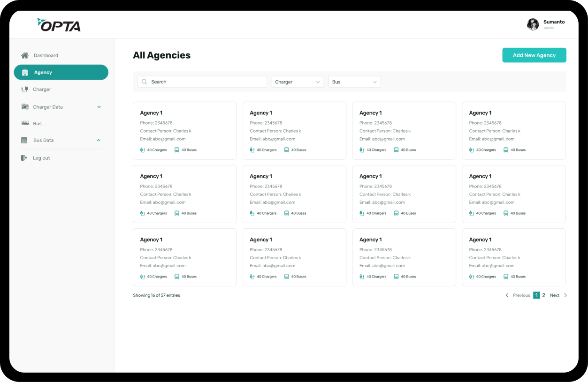Select the Charger Data menu label
Screen dimensions: 588x382
pyautogui.click(x=48, y=107)
